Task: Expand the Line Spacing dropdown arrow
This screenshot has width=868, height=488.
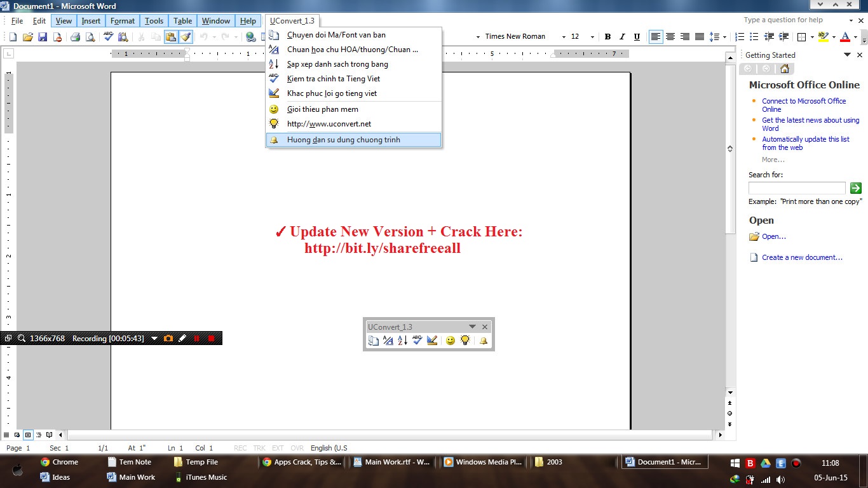Action: coord(724,37)
